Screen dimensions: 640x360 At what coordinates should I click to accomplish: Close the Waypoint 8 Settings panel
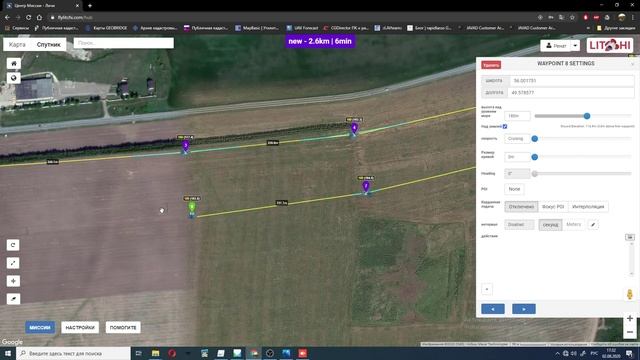pyautogui.click(x=633, y=64)
